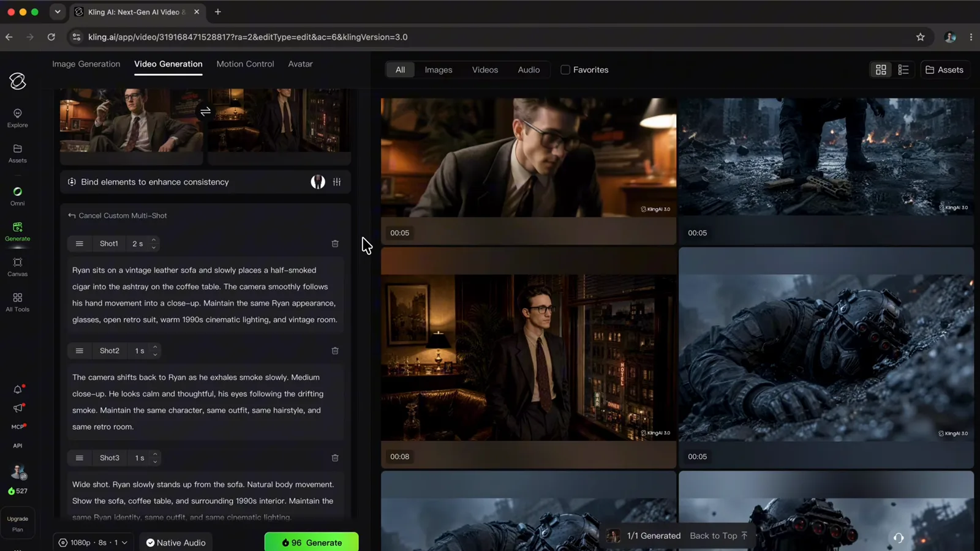Click the Kling logo icon

(18, 81)
